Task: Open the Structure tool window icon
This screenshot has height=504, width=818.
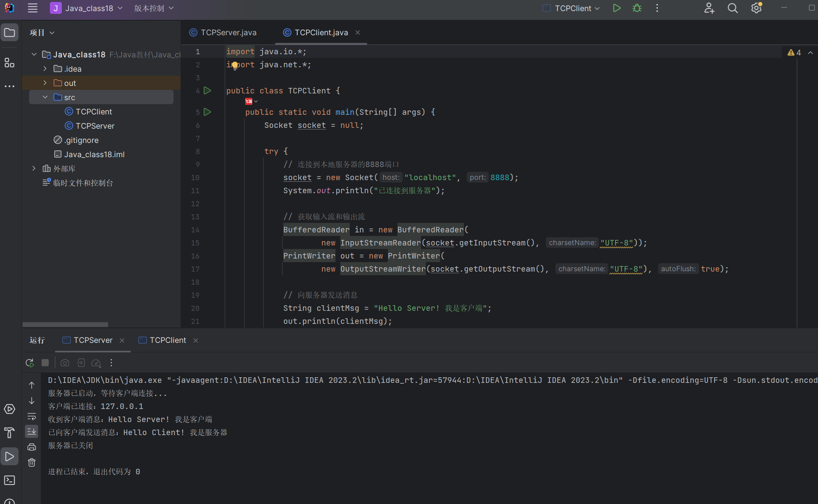Action: click(10, 63)
